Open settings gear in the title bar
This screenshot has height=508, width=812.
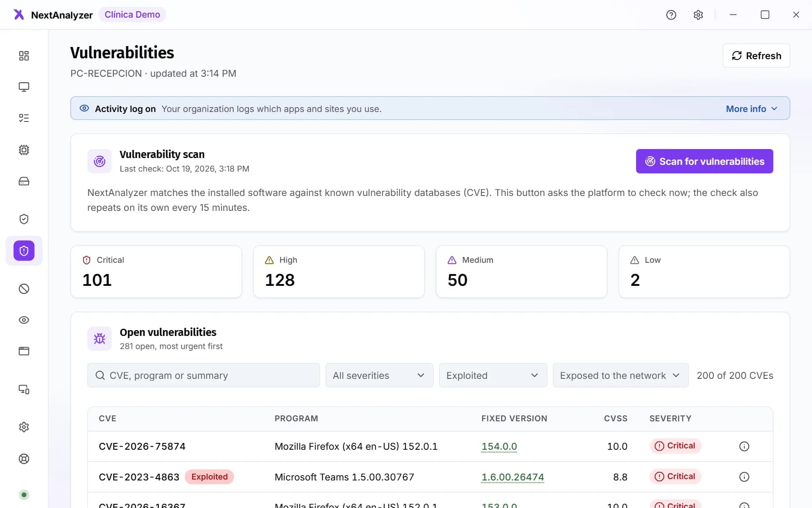(x=698, y=15)
